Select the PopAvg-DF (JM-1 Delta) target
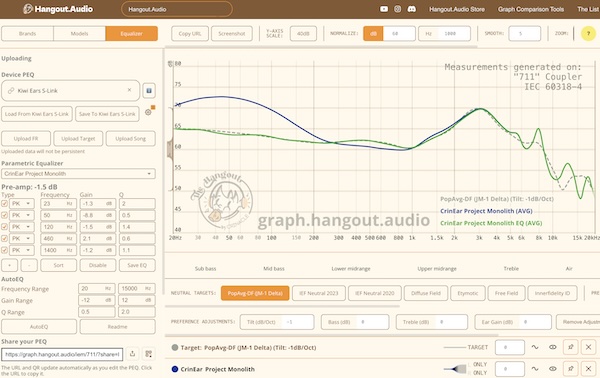This screenshot has width=600, height=378. coord(255,293)
